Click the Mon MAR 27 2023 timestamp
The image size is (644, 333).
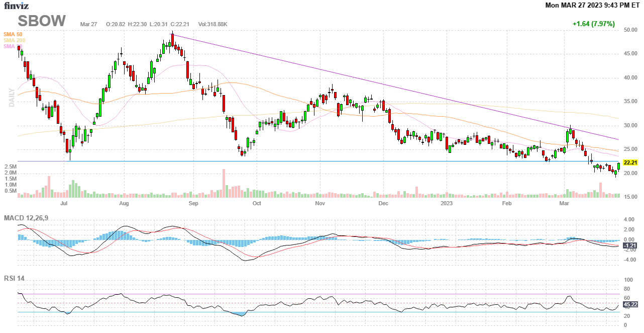(592, 5)
